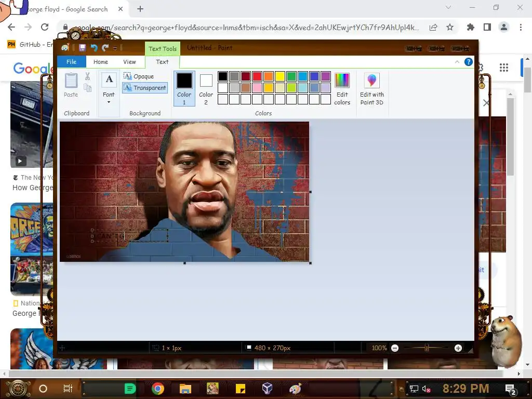
Task: Click the Paint save icon in quick access toolbar
Action: tap(82, 48)
